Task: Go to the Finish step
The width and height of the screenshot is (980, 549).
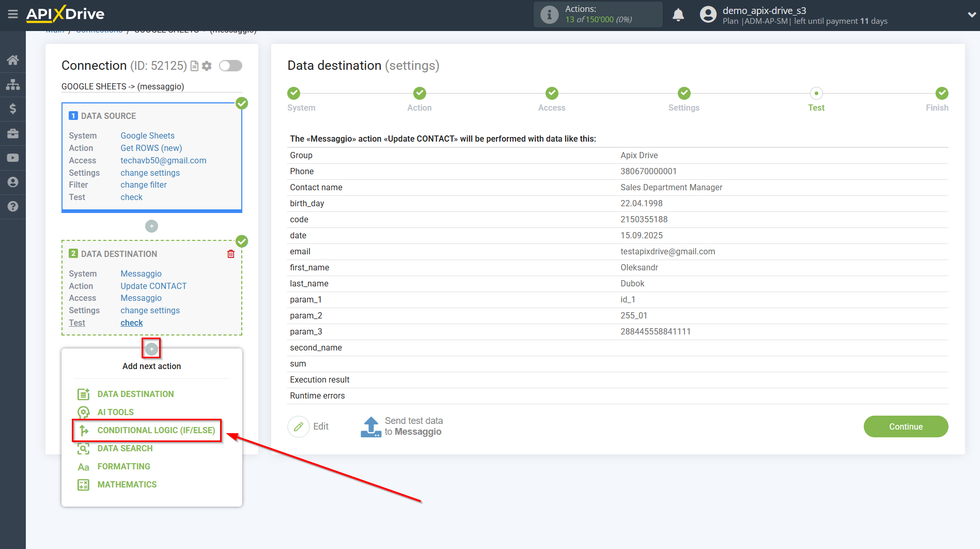Action: pyautogui.click(x=942, y=93)
